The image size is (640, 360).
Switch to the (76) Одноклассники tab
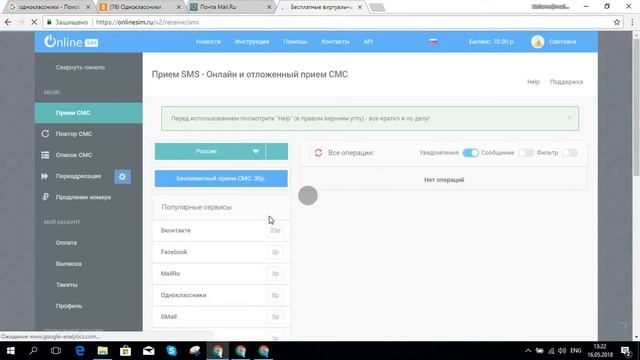point(140,7)
